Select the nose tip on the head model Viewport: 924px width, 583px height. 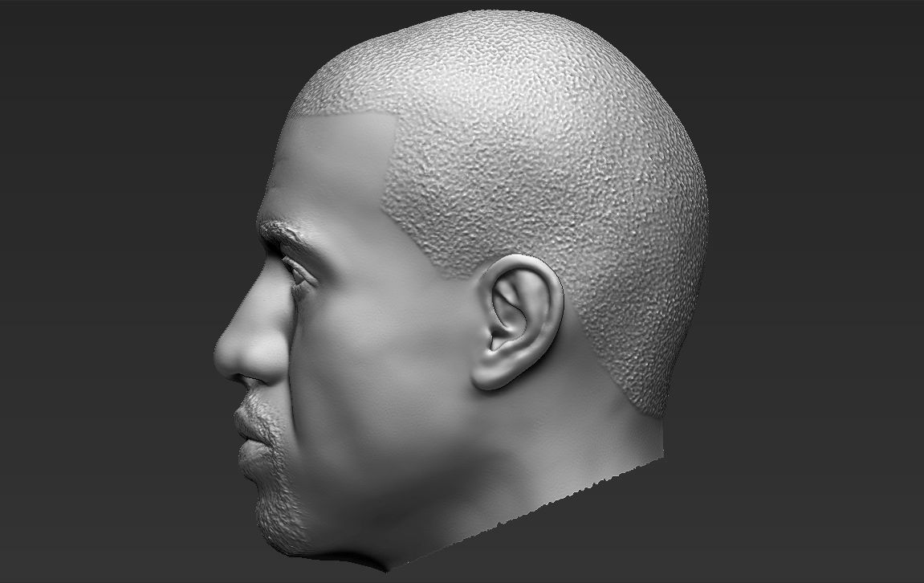point(227,356)
